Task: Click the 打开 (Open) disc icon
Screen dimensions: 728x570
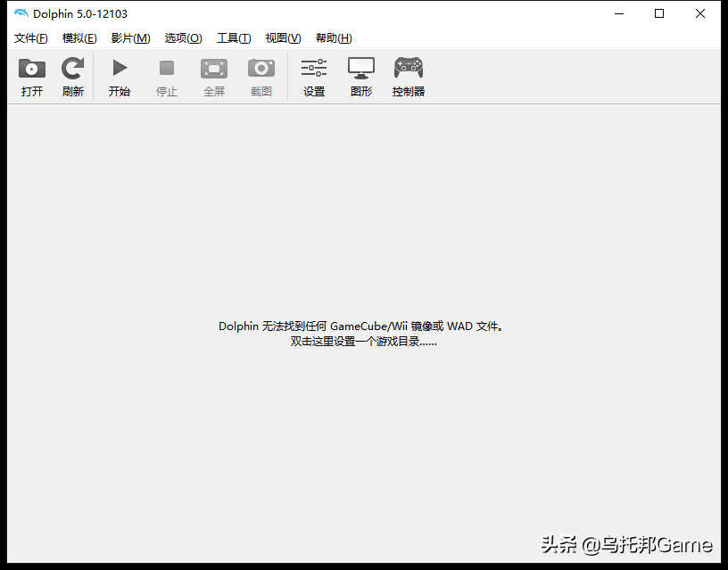Action: (x=31, y=69)
